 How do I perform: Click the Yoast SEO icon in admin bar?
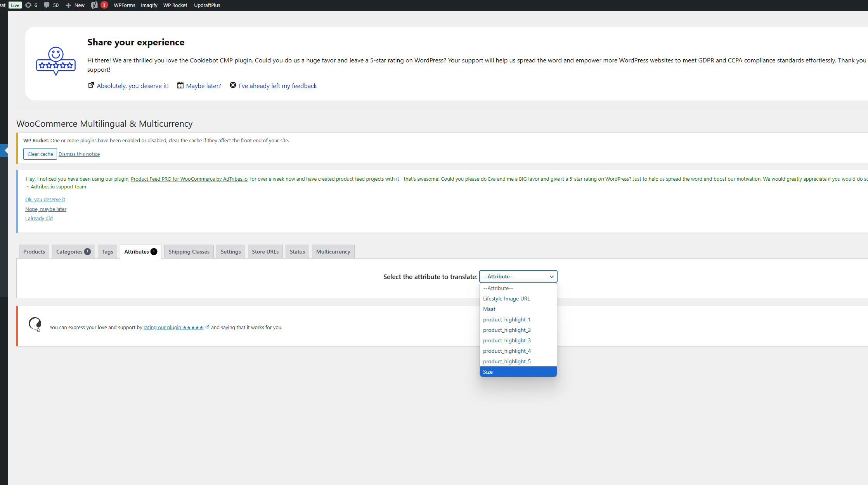94,5
